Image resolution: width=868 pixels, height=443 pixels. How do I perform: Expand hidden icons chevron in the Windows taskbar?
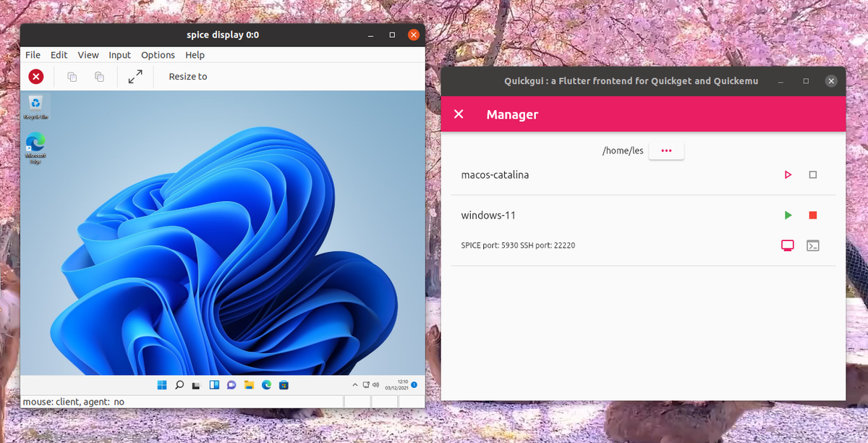click(355, 384)
